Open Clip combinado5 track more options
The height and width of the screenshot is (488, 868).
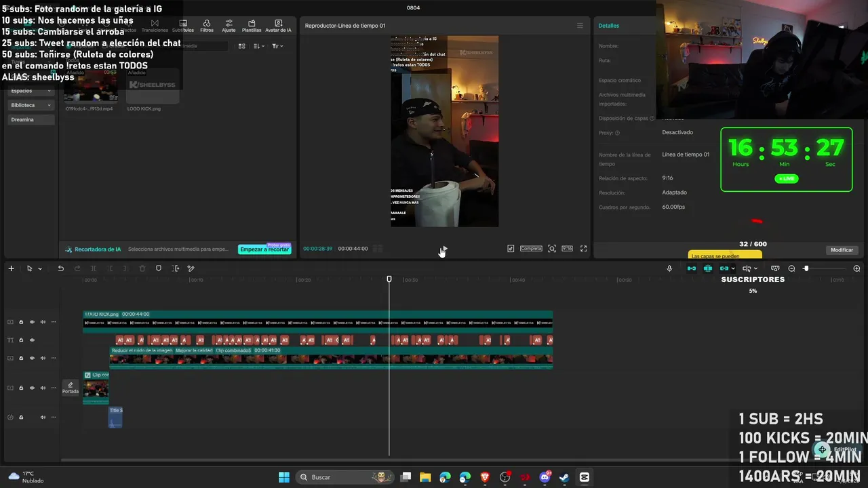(x=54, y=358)
